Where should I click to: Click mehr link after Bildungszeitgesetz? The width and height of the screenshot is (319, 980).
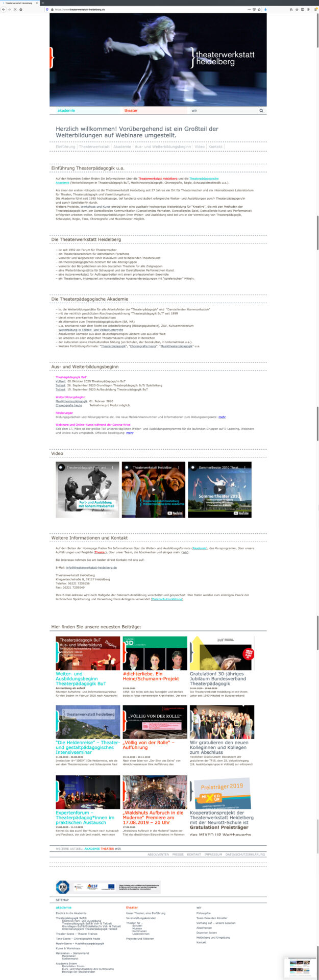pyautogui.click(x=222, y=417)
